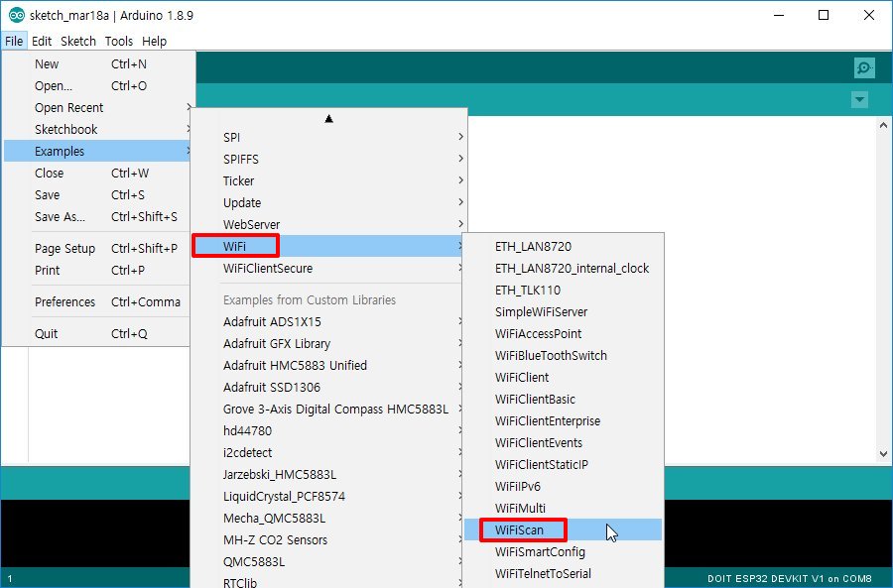
Task: Click the submenu scroll-up arrow
Action: point(328,118)
